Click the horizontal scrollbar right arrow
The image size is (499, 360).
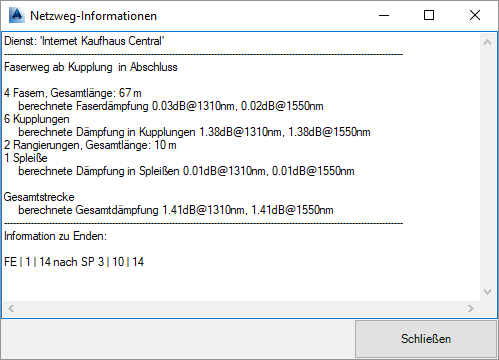(x=471, y=308)
